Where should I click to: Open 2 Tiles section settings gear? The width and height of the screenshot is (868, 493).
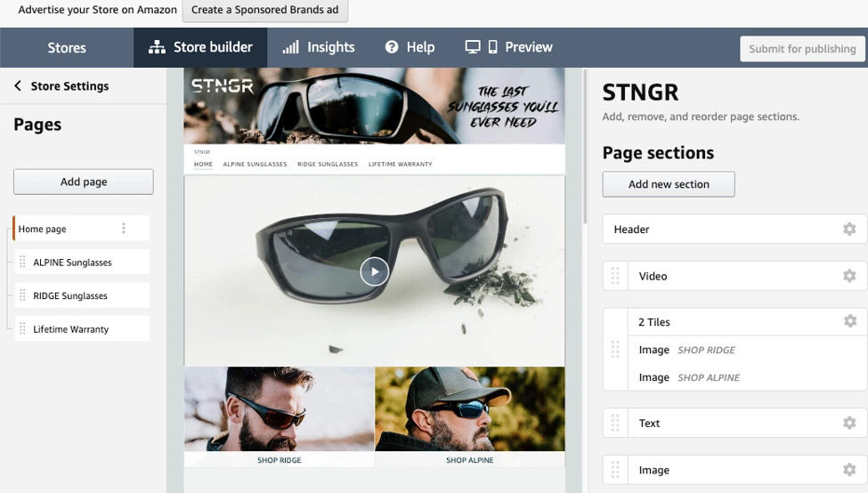(x=849, y=321)
